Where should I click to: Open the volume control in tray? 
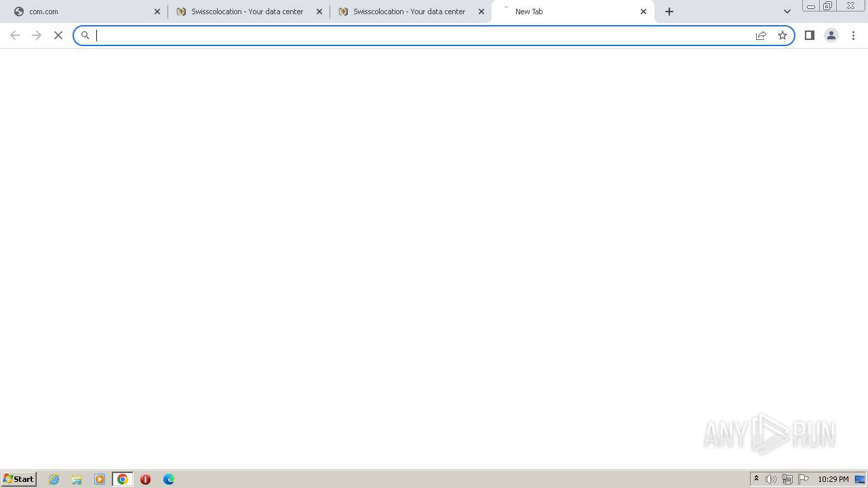pyautogui.click(x=771, y=479)
